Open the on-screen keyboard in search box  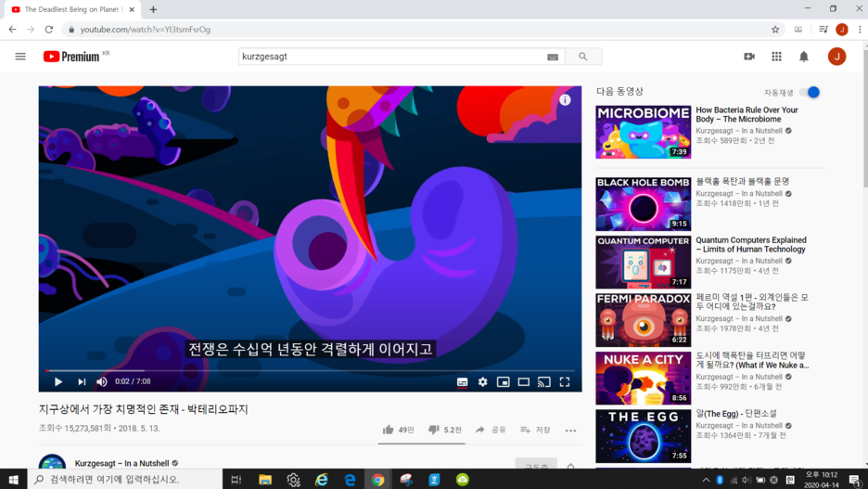(553, 57)
